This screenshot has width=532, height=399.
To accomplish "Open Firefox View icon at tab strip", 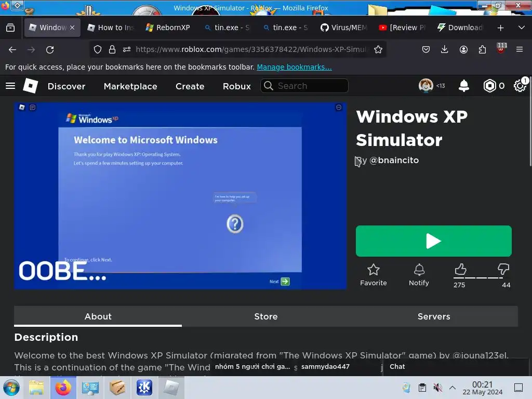I will tap(10, 28).
